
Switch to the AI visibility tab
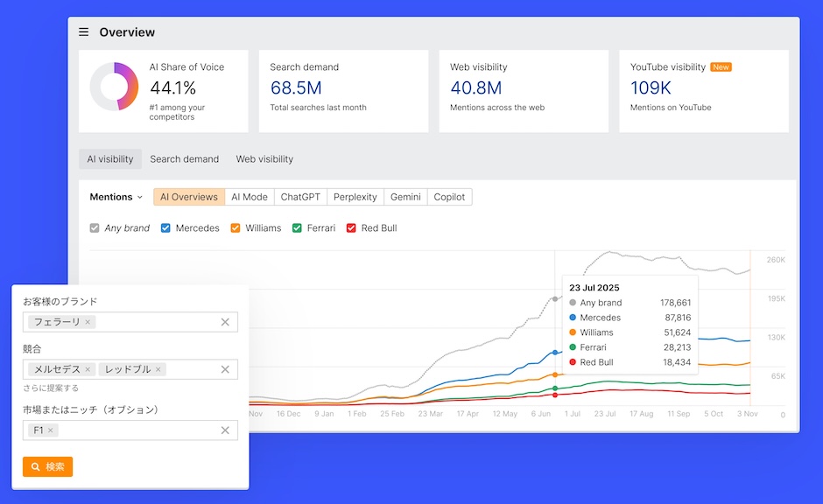pyautogui.click(x=110, y=159)
